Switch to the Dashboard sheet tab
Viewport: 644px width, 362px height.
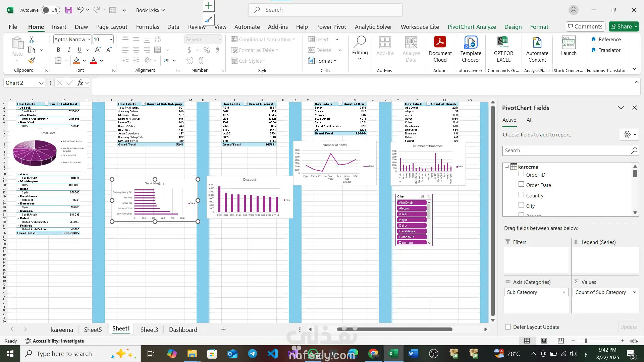coord(183,330)
